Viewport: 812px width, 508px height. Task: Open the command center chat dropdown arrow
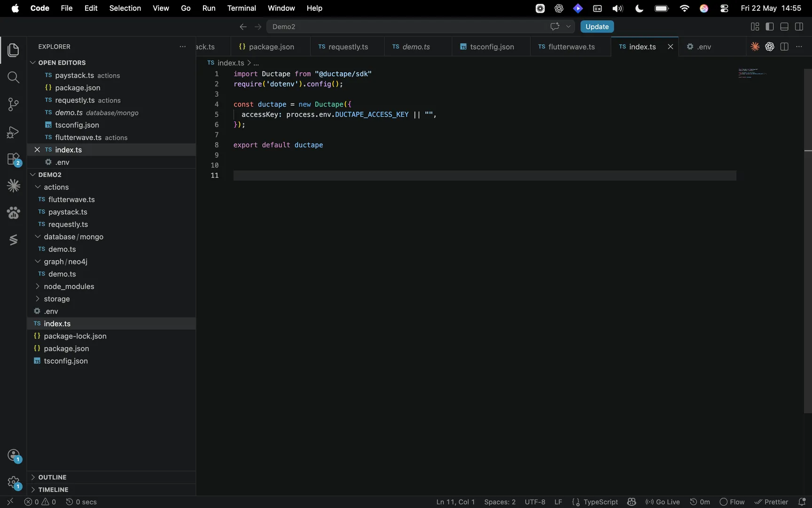568,27
